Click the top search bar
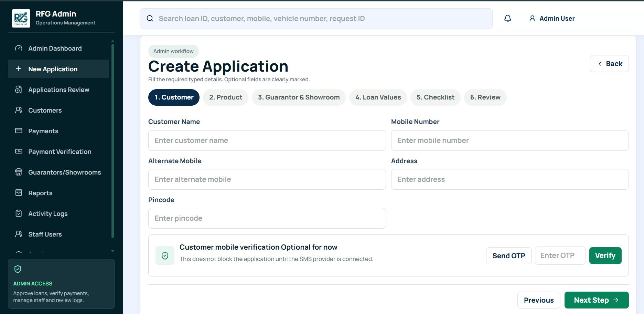The height and width of the screenshot is (314, 644). pyautogui.click(x=316, y=19)
